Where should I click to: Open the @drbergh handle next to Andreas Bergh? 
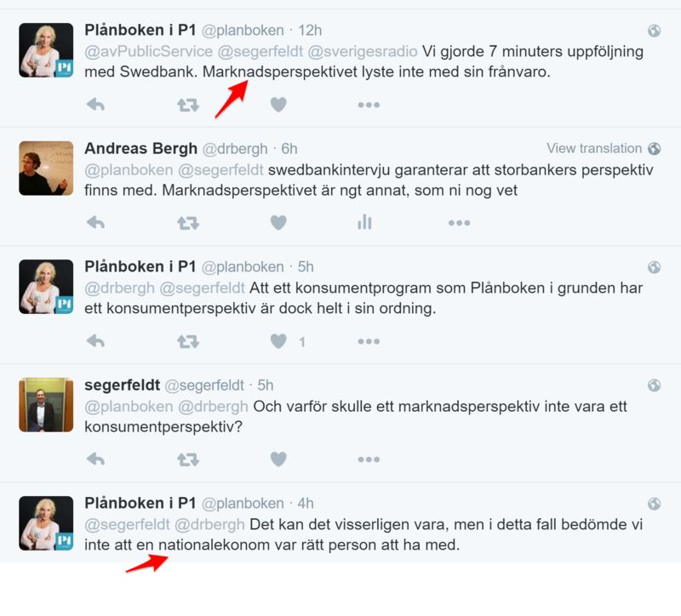pos(235,149)
